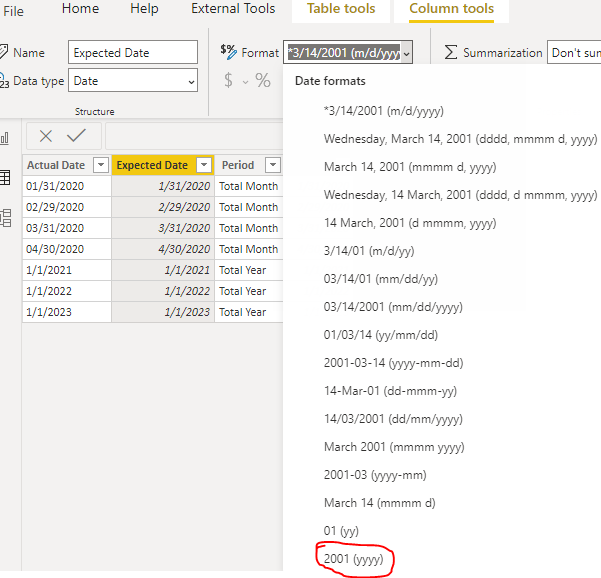Image resolution: width=601 pixels, height=578 pixels.
Task: Click Expected Date cell 4/30/2020
Action: [x=163, y=249]
